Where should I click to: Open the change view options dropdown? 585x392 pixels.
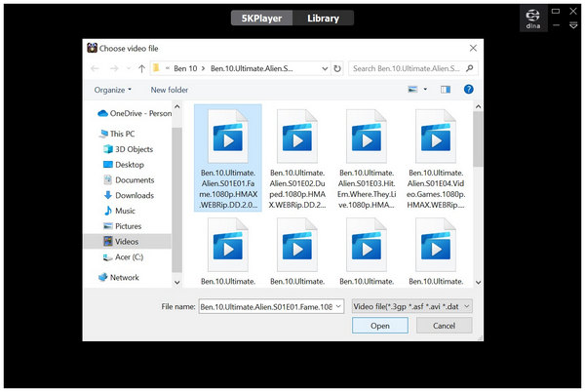click(x=428, y=90)
